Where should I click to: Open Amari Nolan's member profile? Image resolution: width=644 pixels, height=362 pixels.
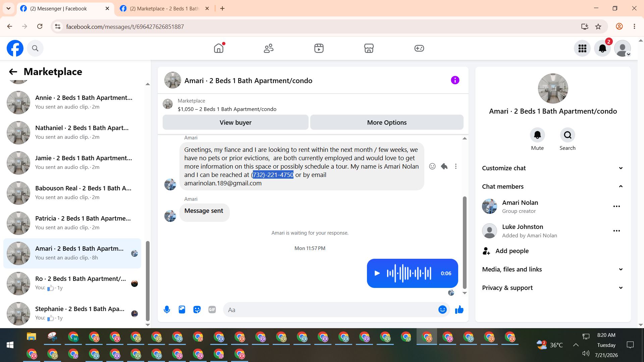[520, 206]
